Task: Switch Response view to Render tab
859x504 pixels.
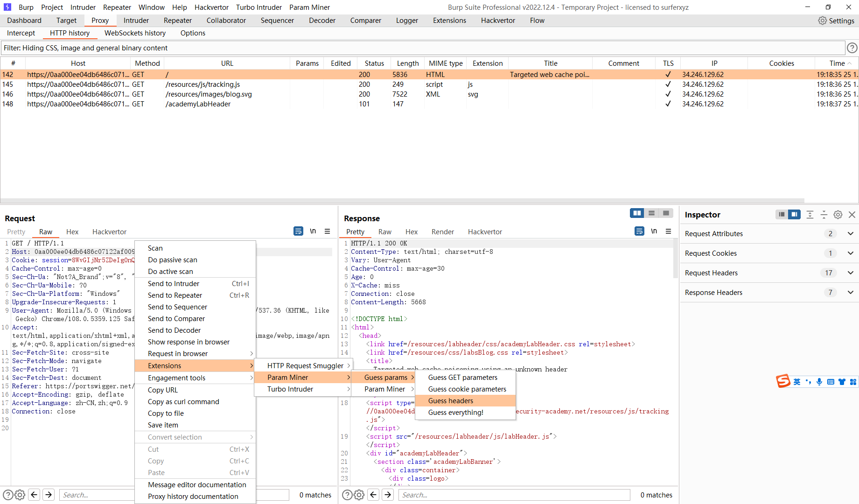Action: [x=442, y=232]
